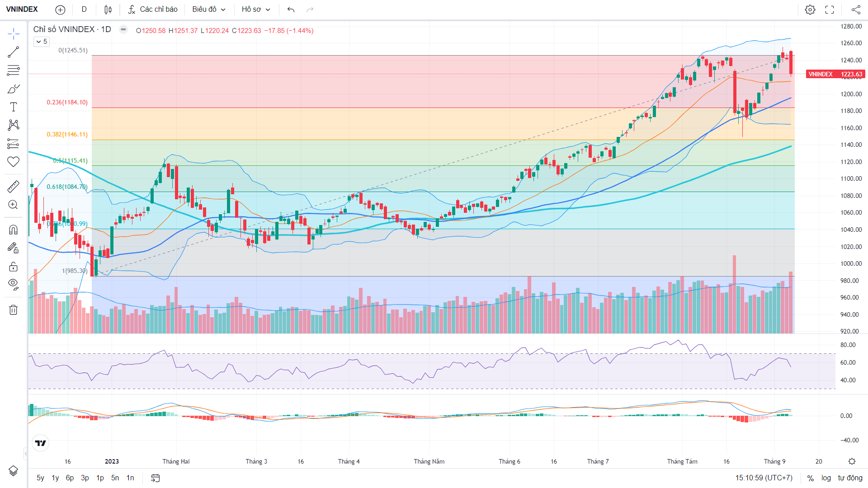The width and height of the screenshot is (868, 488).
Task: Open the object tree layers panel
Action: 14,471
